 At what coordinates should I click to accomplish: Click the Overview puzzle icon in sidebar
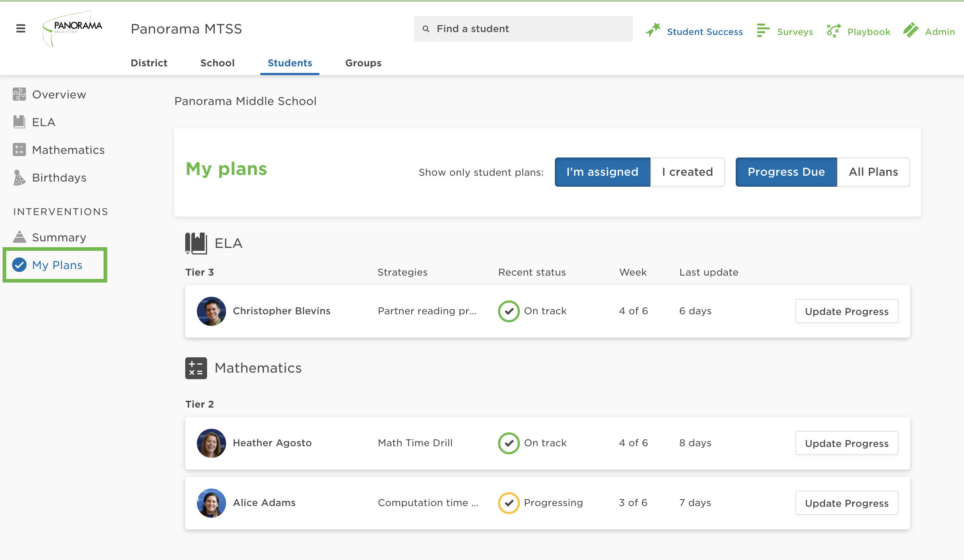(x=19, y=94)
